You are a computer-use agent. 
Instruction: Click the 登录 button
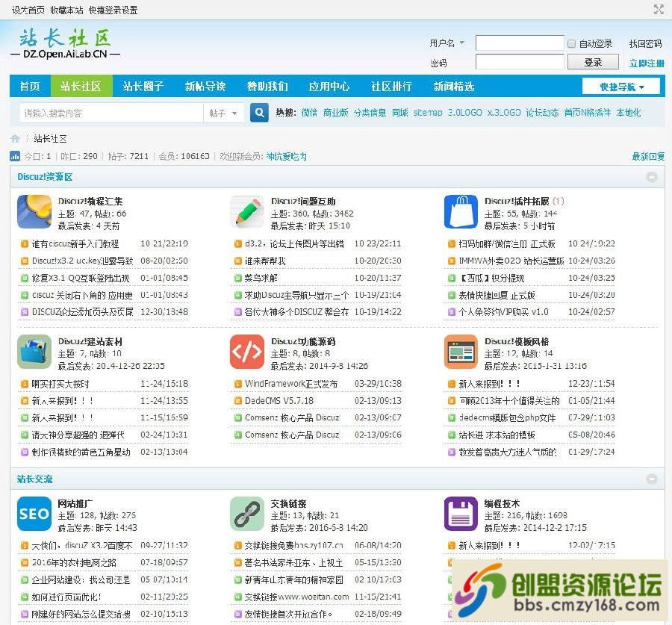(593, 62)
